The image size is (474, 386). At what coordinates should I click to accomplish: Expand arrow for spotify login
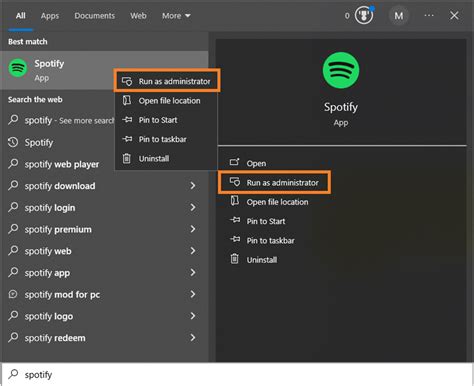coord(193,207)
